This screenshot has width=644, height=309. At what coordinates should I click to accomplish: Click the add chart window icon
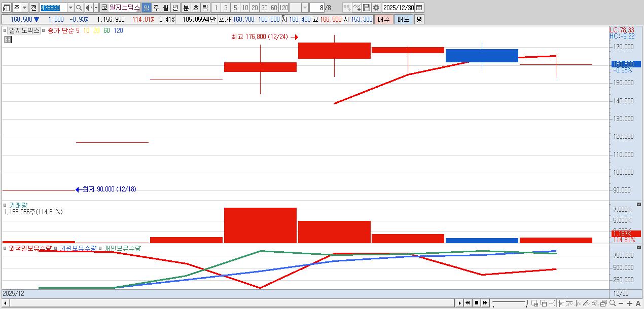pos(535,303)
